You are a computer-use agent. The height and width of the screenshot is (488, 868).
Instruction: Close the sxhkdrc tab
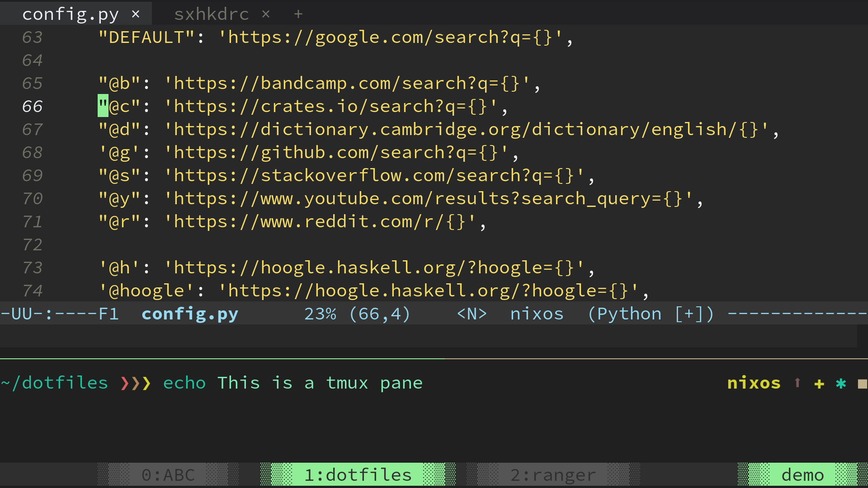coord(266,14)
